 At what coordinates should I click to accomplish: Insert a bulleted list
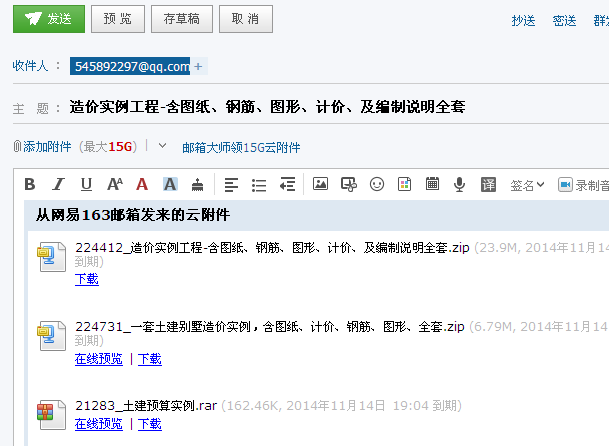pos(259,185)
